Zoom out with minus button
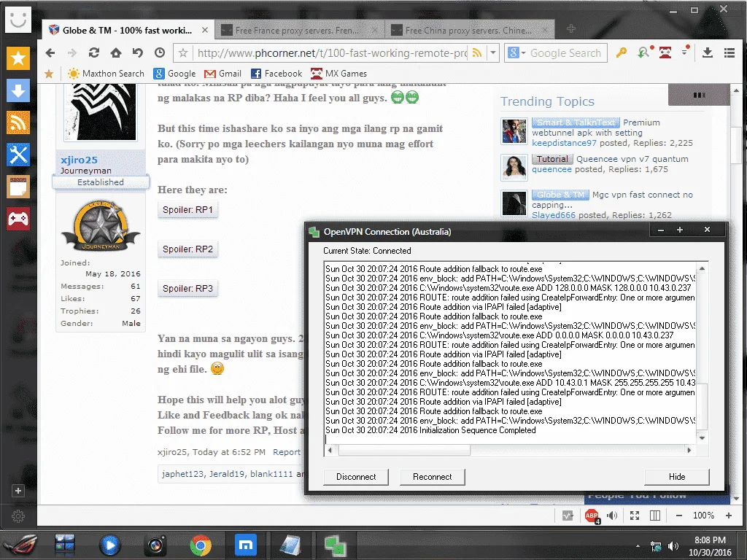The width and height of the screenshot is (747, 560). point(679,516)
